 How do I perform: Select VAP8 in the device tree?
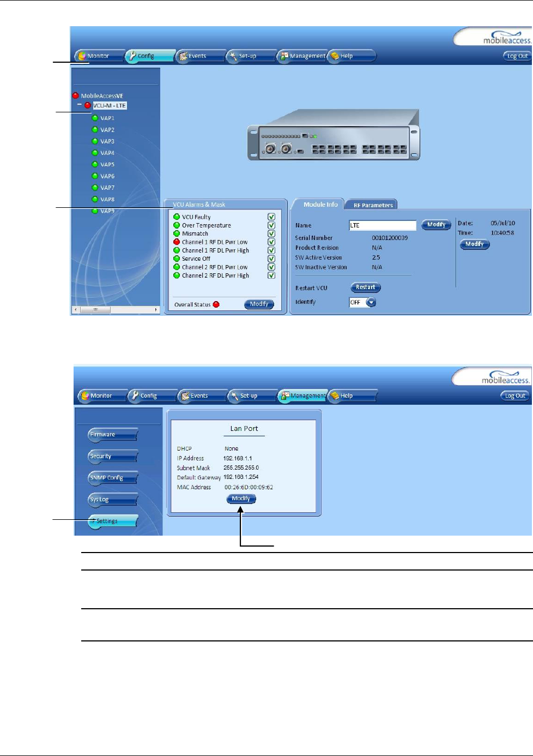tap(107, 199)
